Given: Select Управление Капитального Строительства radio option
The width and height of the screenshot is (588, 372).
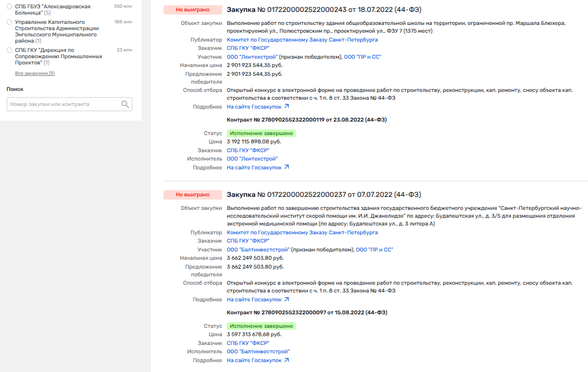Looking at the screenshot, I should (x=9, y=22).
